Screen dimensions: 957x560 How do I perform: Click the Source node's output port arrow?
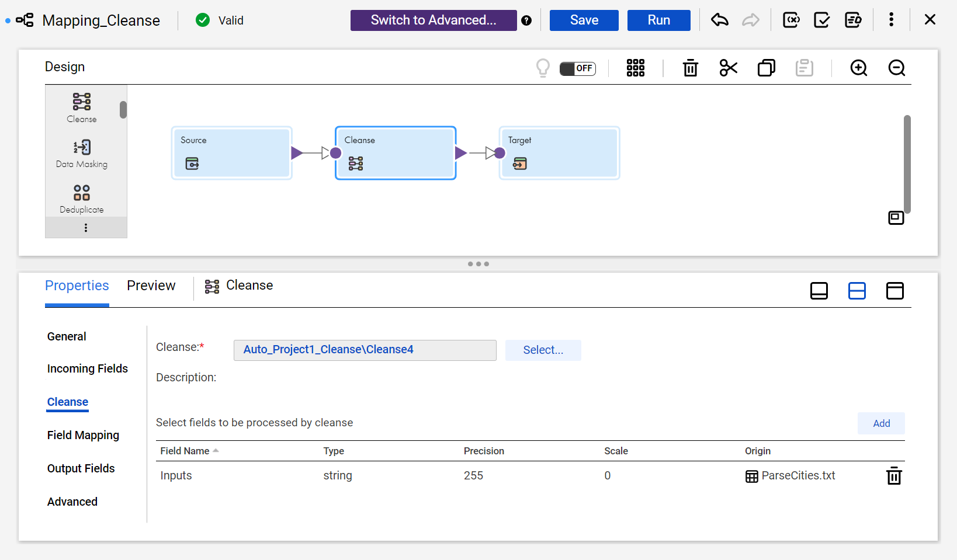click(x=297, y=153)
